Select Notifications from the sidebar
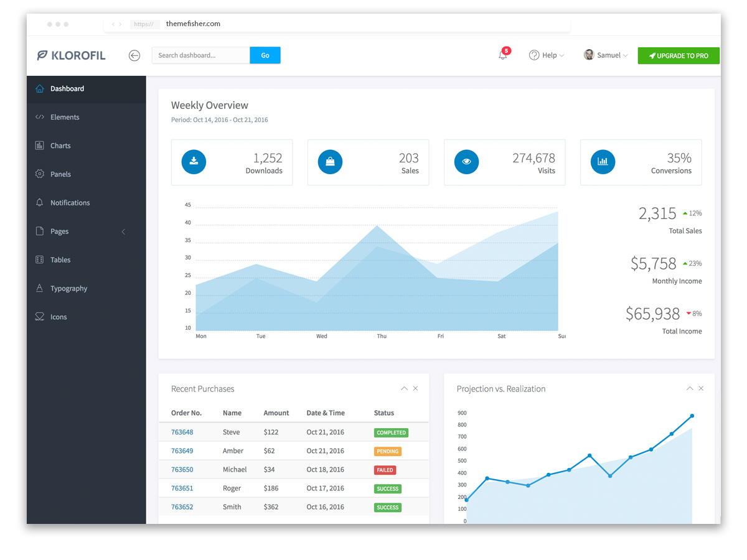 tap(70, 202)
